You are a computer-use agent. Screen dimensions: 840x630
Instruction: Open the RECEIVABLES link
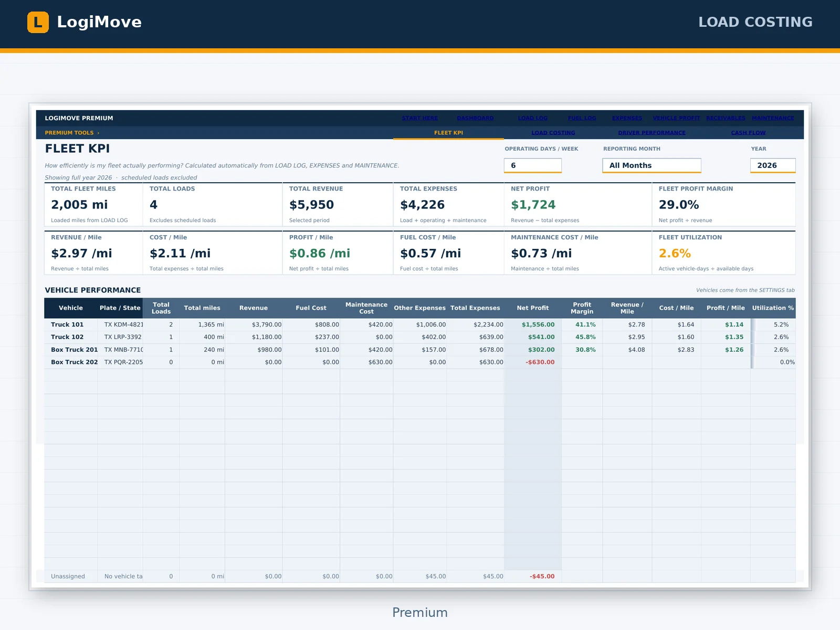(726, 118)
